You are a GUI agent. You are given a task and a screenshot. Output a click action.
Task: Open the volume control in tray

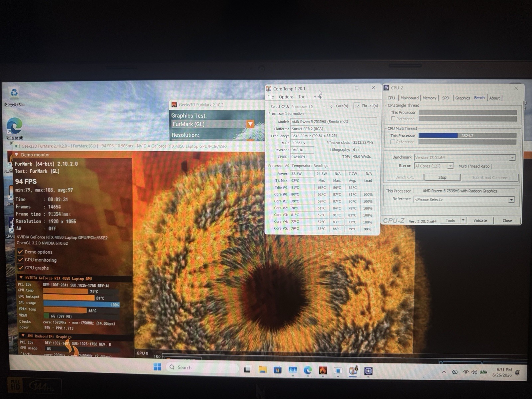click(x=474, y=372)
